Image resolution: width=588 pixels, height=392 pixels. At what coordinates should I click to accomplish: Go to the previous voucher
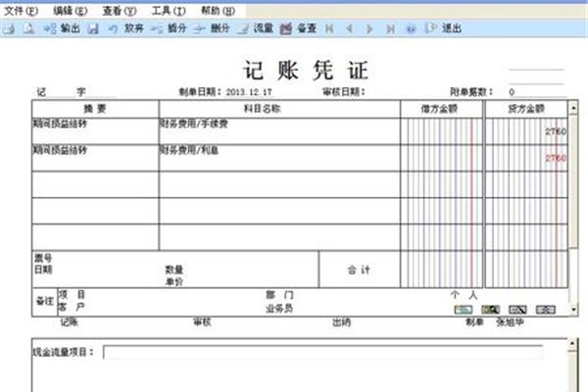(350, 28)
